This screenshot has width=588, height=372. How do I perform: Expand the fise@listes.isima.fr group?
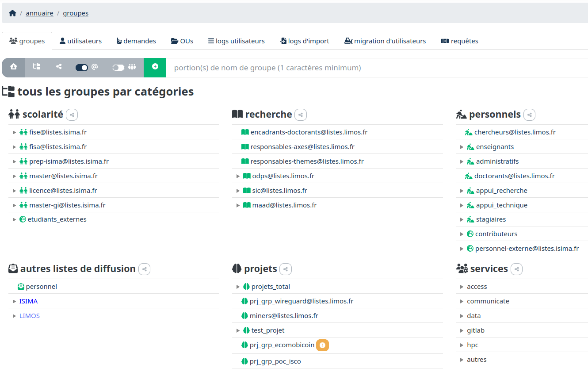15,132
